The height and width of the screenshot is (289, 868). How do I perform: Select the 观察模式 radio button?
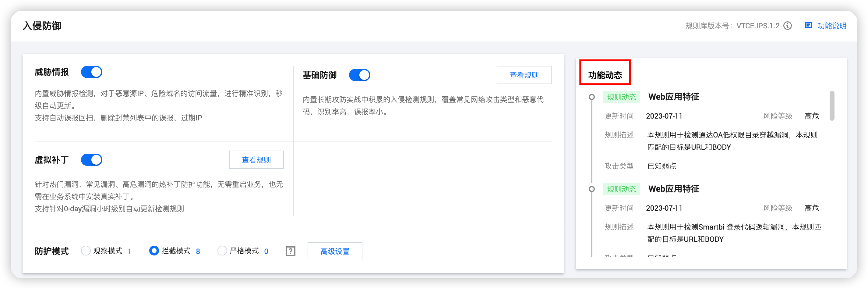tap(86, 251)
